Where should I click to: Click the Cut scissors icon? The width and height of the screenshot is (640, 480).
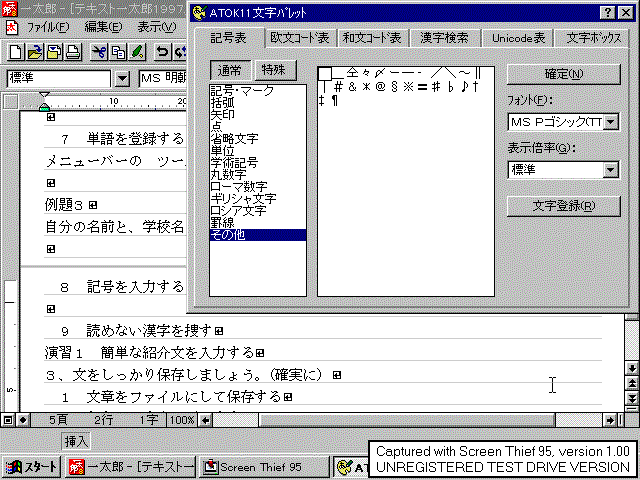pos(99,52)
